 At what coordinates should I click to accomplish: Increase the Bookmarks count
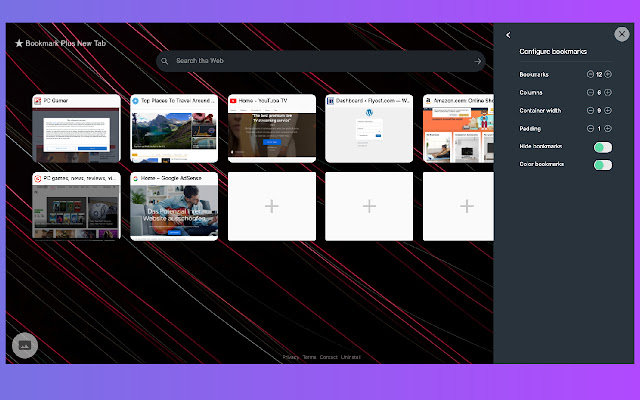click(607, 75)
